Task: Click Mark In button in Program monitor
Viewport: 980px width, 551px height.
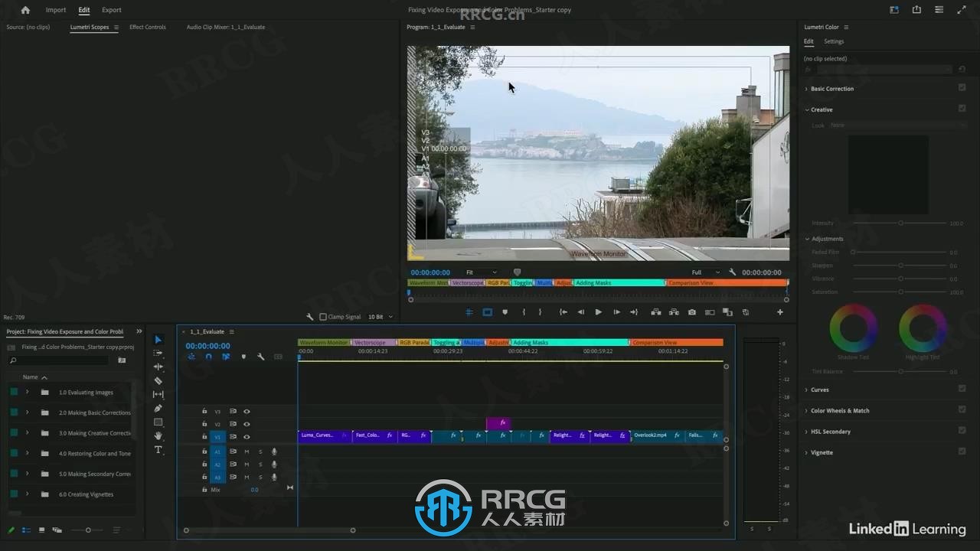Action: (x=524, y=312)
